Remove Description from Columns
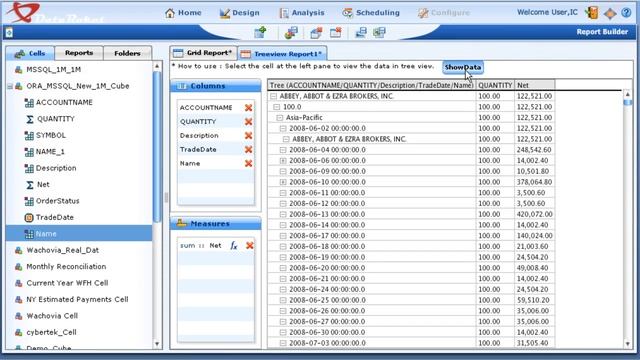This screenshot has height=360, width=640. (x=248, y=136)
